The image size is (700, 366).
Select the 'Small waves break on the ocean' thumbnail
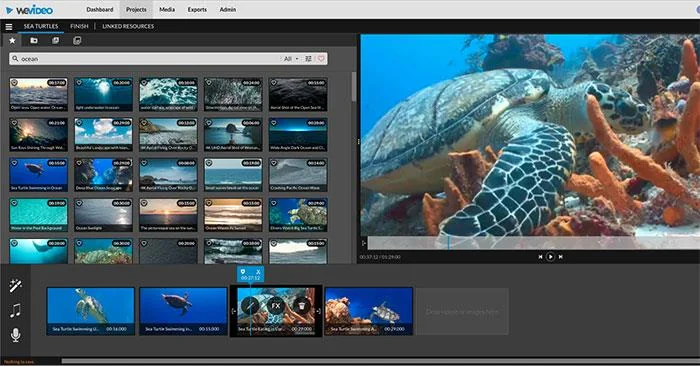(233, 175)
